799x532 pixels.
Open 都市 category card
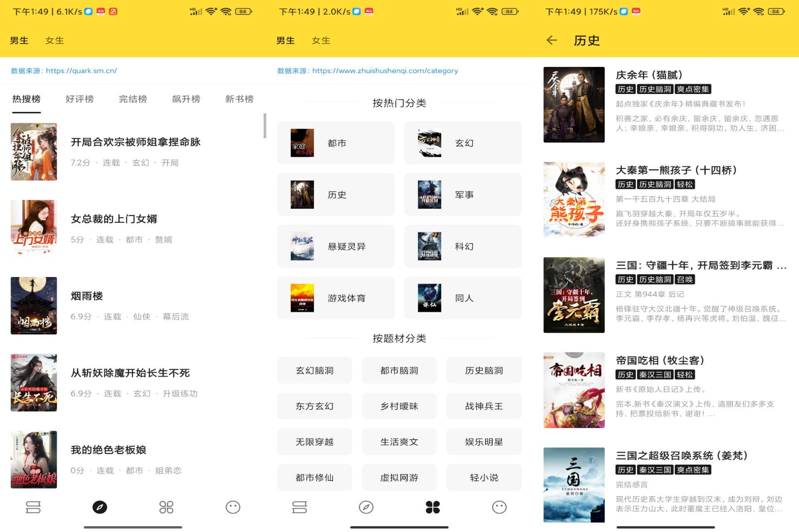coord(335,143)
